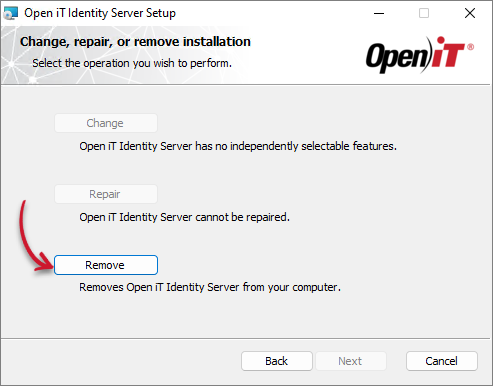493x386 pixels.
Task: Minimize the Setup window
Action: point(379,13)
